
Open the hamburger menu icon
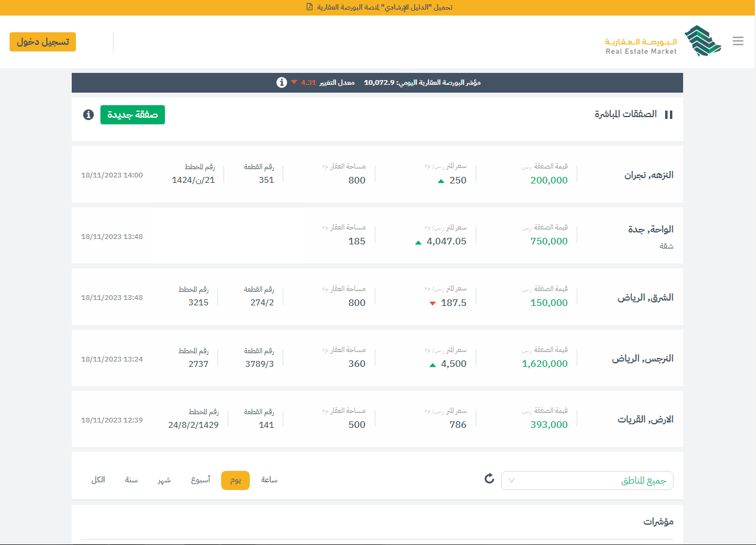738,41
